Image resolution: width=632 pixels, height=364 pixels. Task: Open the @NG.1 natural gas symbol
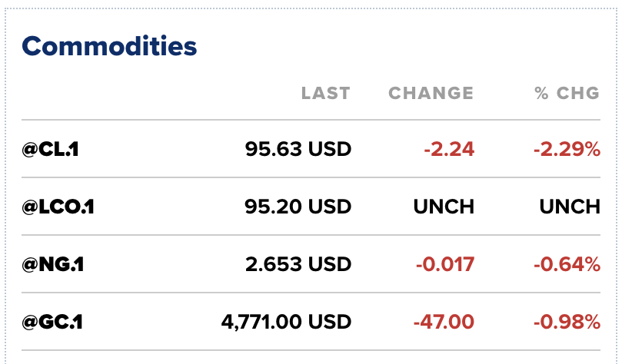pos(53,264)
